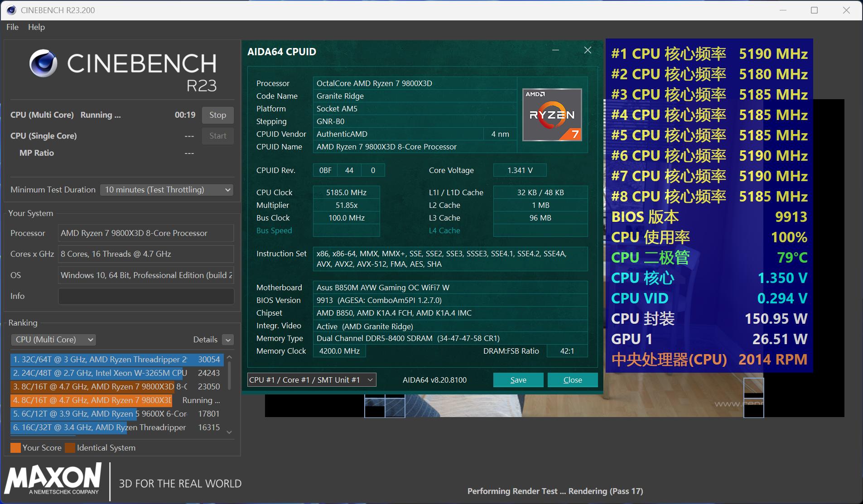Click inside the Info text field
863x504 pixels.
click(x=145, y=296)
